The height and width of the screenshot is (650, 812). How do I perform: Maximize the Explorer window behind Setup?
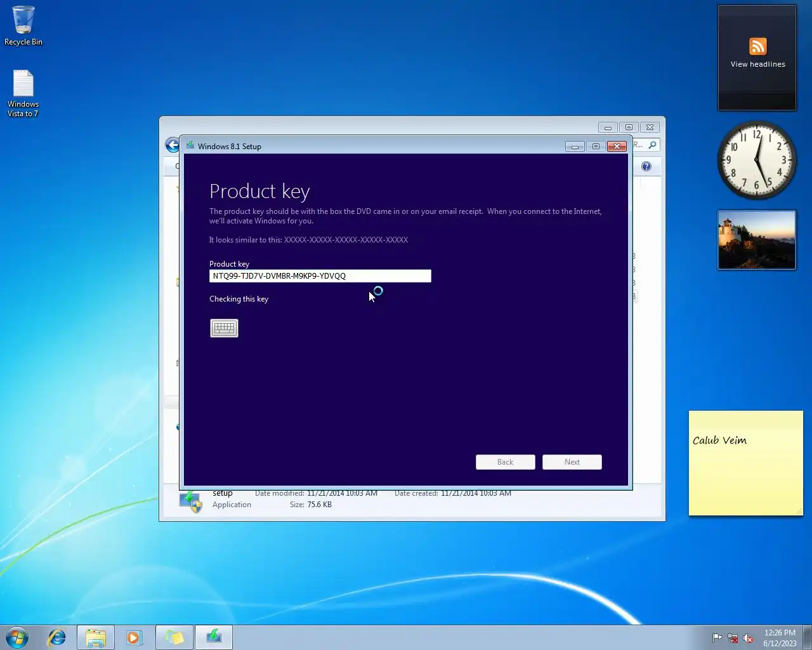coord(629,128)
